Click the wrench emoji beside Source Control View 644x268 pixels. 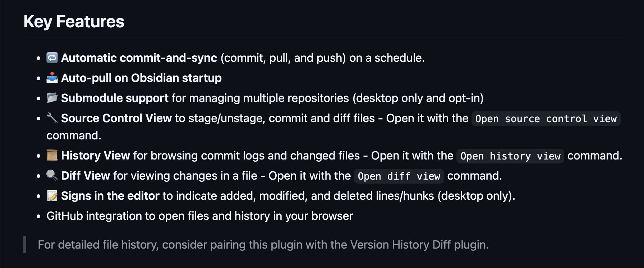point(52,118)
